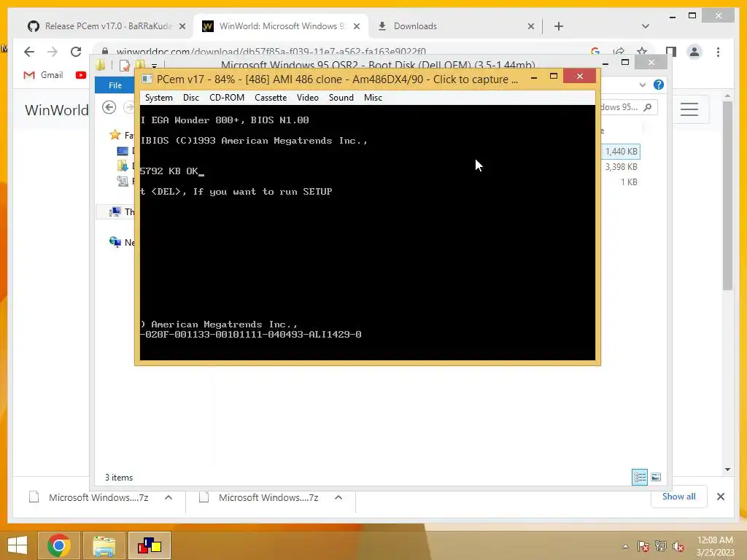Reload the WinWorld page

coord(76,52)
